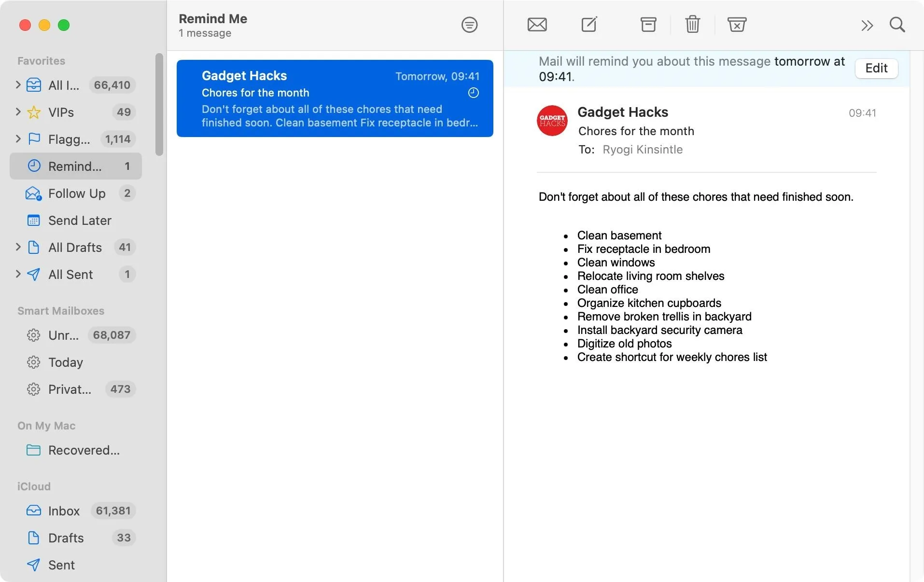Click the Today smart mailbox gear icon
924x582 pixels.
[x=33, y=362]
